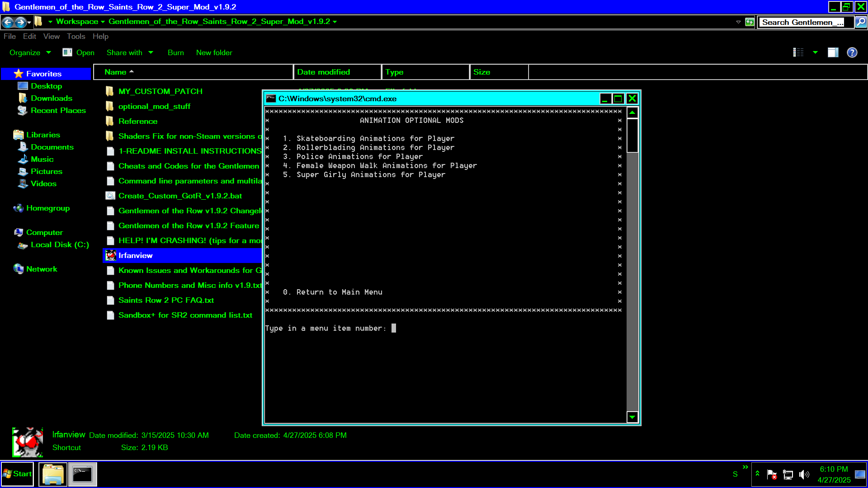Open the Pictures library

coord(47,171)
